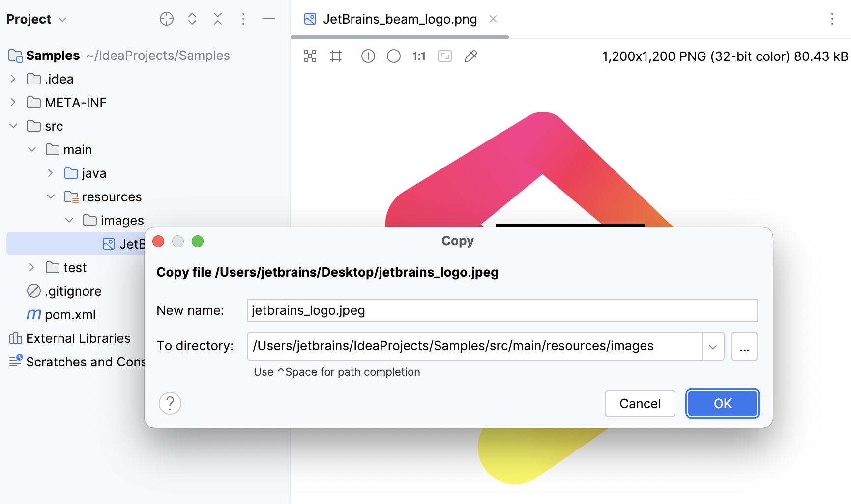
Task: Open Project tool window options menu
Action: tap(243, 19)
